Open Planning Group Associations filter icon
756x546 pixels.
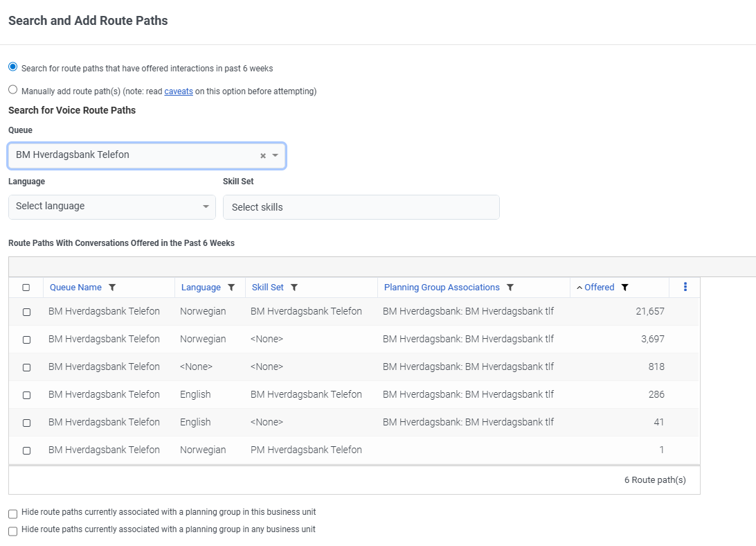[x=510, y=288]
